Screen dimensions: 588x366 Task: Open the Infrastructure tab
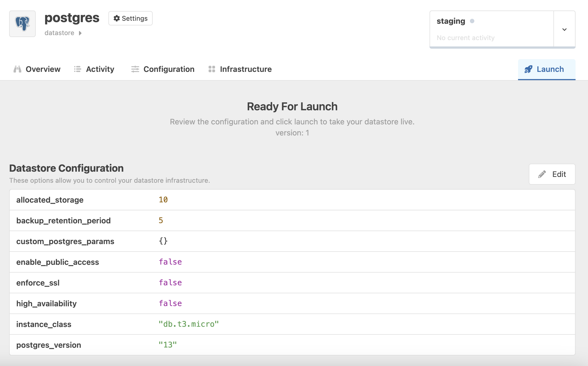tap(246, 69)
